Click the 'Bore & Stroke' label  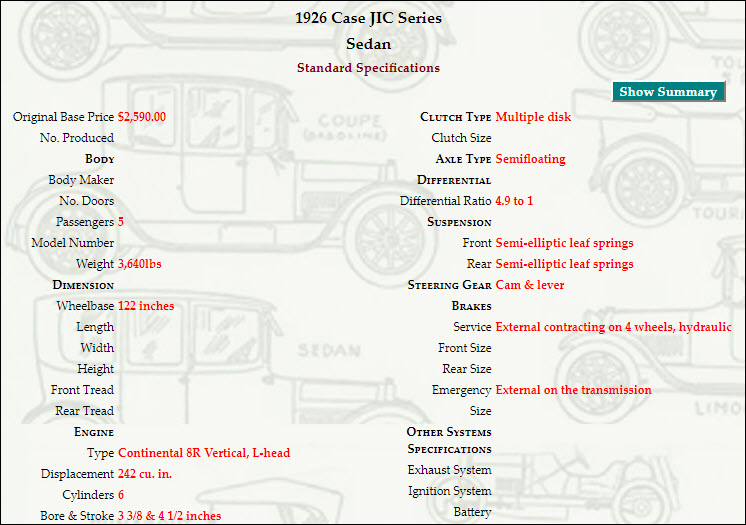(77, 516)
